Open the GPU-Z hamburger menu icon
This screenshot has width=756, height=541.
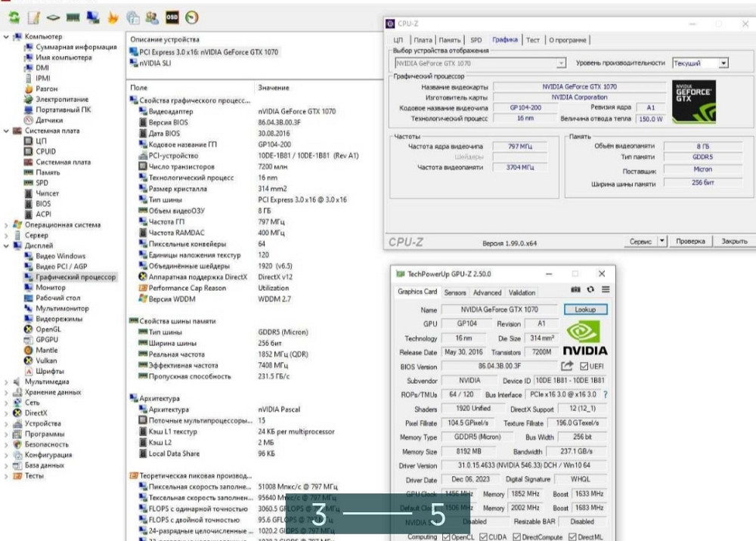pos(606,289)
